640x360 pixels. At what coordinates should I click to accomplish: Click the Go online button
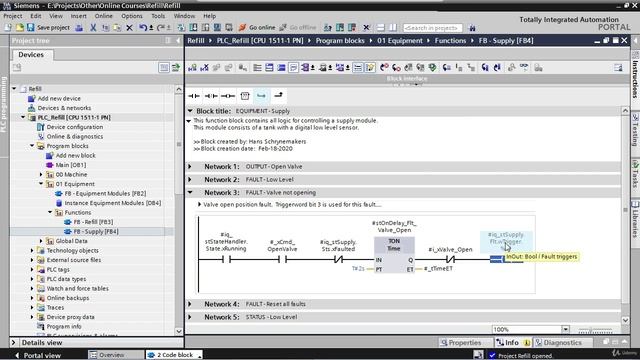[x=257, y=27]
